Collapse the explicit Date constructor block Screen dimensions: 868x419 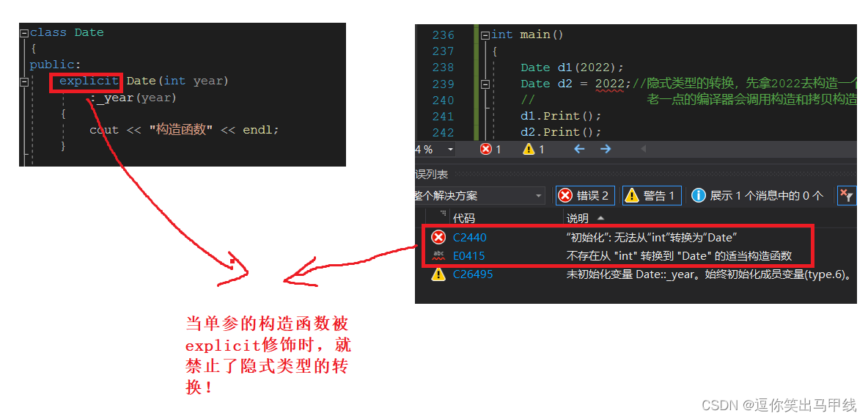23,81
